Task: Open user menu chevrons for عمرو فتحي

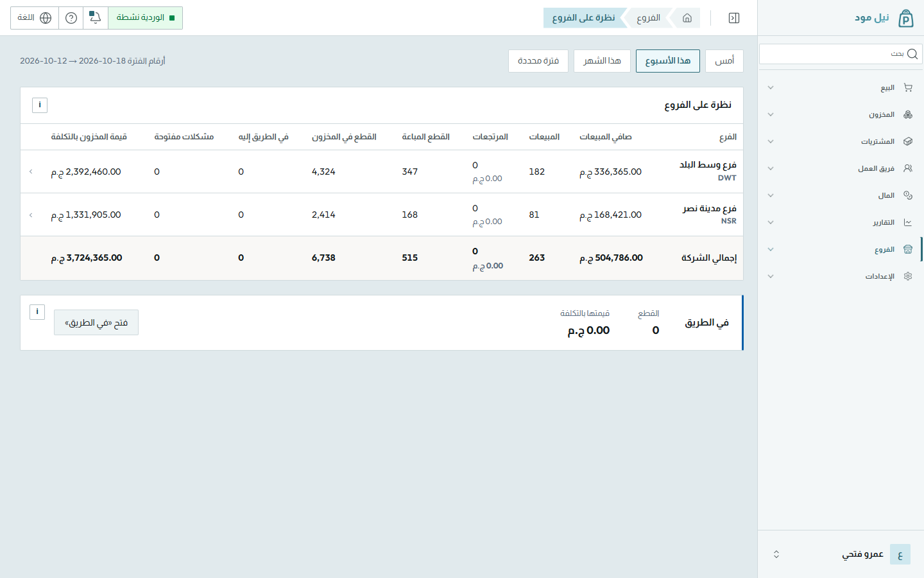Action: (776, 554)
